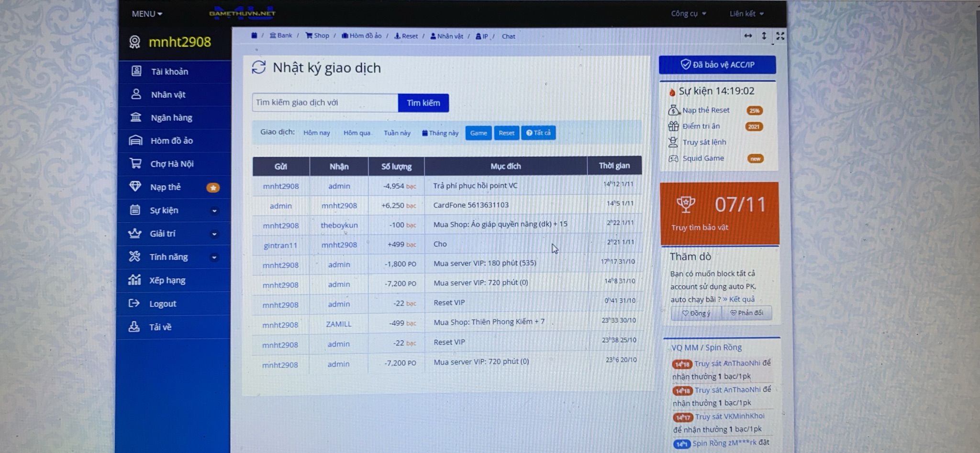This screenshot has height=453, width=980.
Task: Open Hòm đồ ảo in the breadcrumb bar
Action: [361, 36]
